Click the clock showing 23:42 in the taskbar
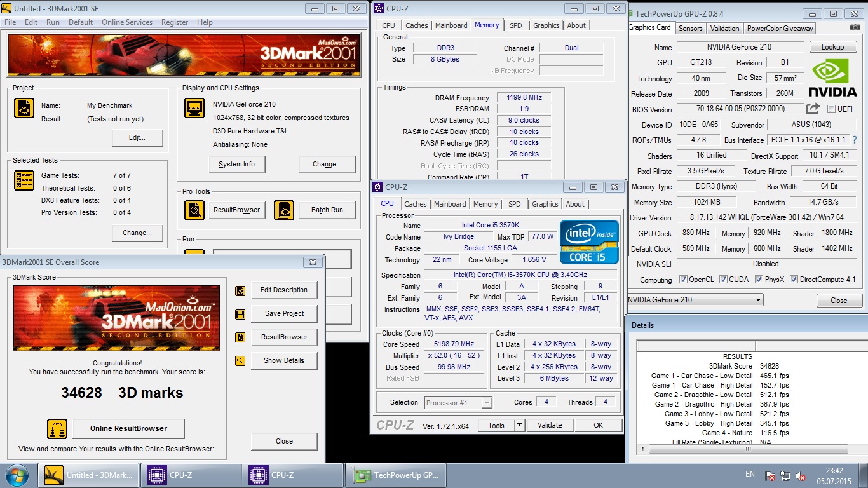Screen dimensions: 868x488 tap(834, 471)
